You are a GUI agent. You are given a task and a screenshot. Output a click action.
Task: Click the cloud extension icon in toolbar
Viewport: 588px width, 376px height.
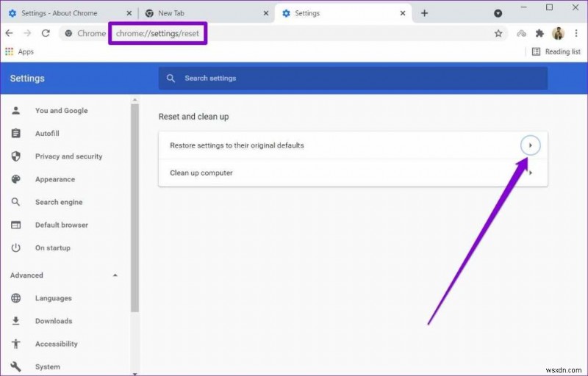[x=521, y=33]
